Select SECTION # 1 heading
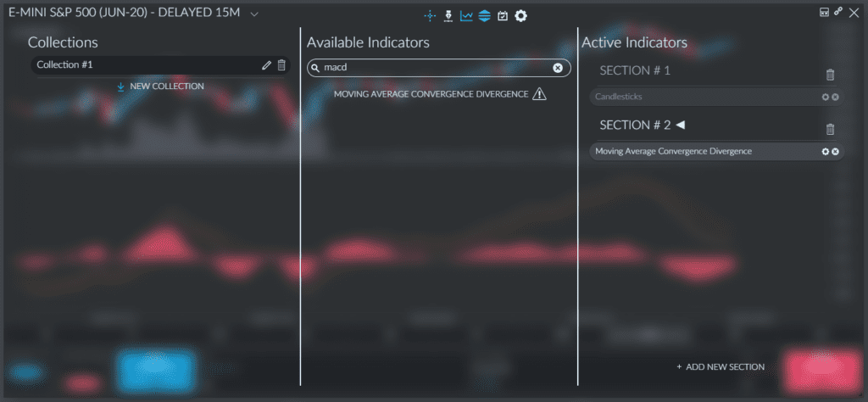 pos(635,71)
